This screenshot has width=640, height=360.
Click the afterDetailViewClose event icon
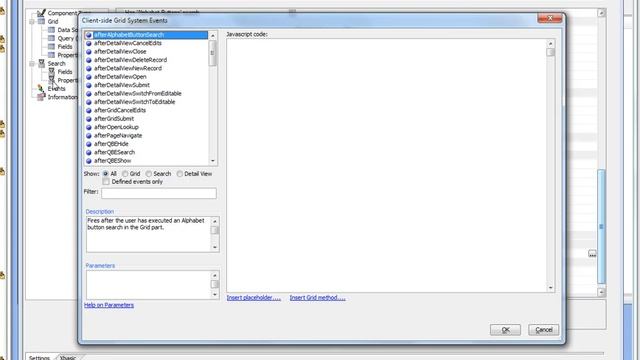pyautogui.click(x=89, y=52)
